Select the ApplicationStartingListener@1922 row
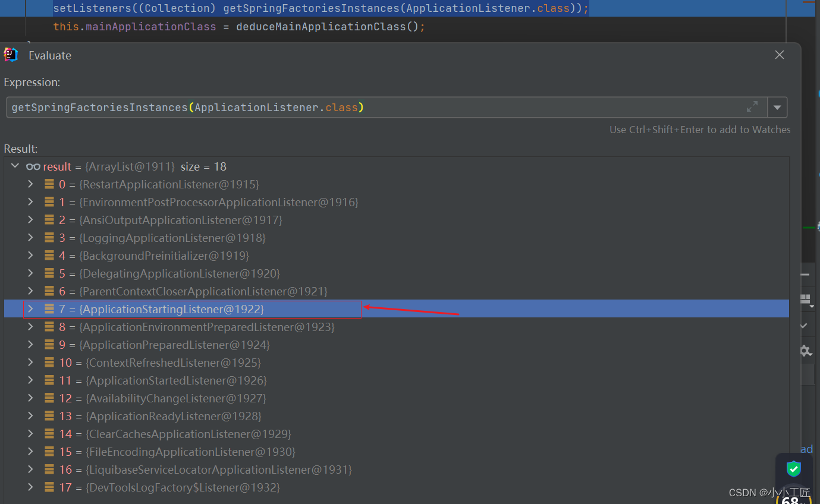 [397, 309]
